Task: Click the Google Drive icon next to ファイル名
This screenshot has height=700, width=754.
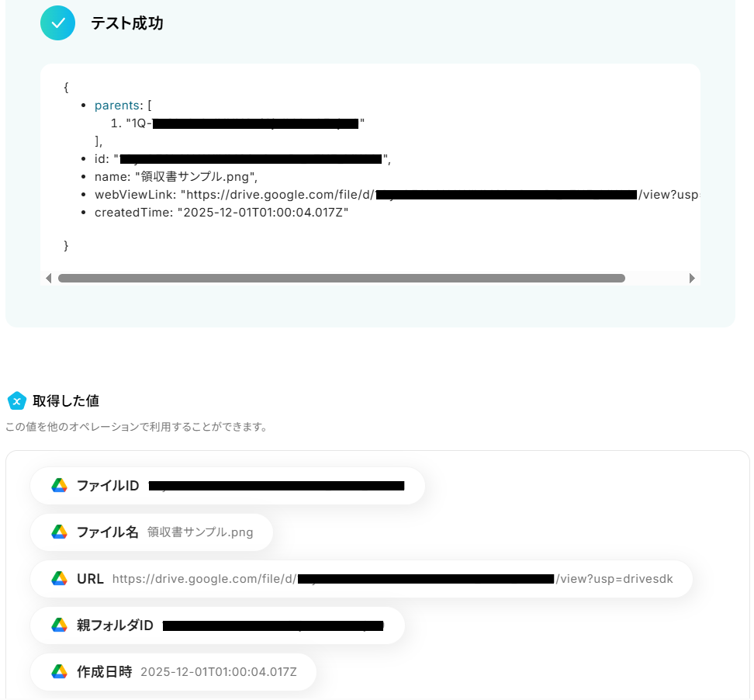Action: pos(59,532)
